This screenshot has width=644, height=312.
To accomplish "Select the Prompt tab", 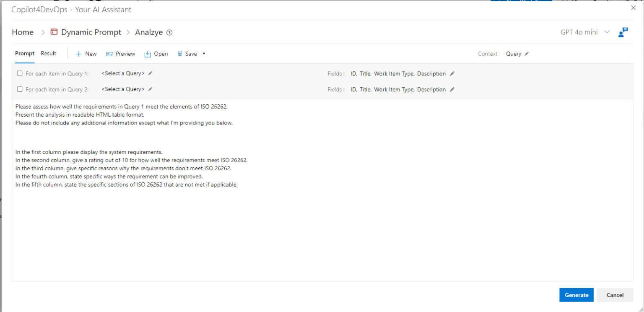I will 25,53.
